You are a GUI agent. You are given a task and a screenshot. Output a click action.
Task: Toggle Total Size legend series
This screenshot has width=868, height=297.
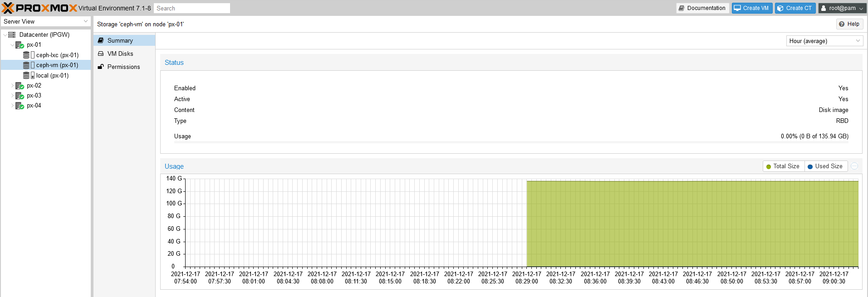point(783,166)
